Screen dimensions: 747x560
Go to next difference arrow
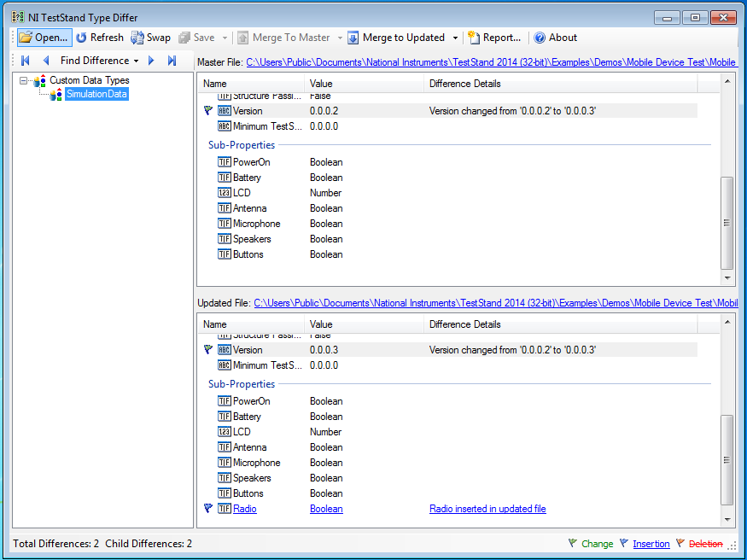pyautogui.click(x=151, y=61)
